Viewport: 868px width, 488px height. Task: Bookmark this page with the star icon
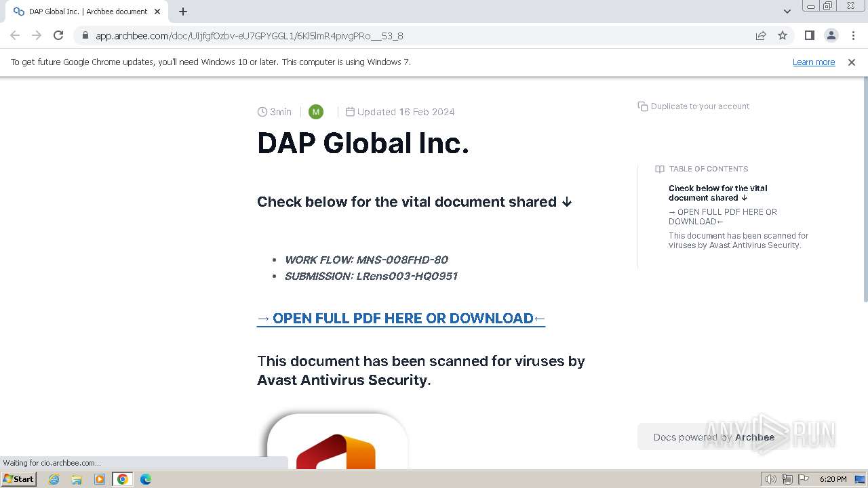[x=783, y=35]
